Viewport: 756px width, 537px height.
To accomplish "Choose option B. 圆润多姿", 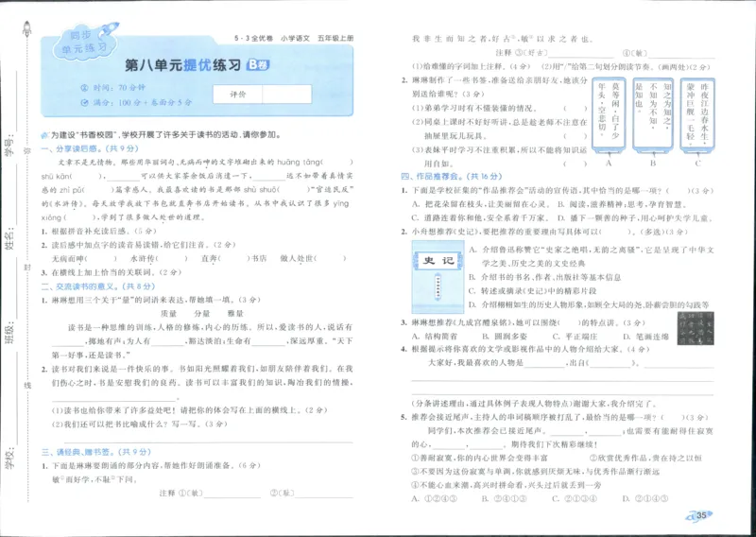I will (505, 337).
